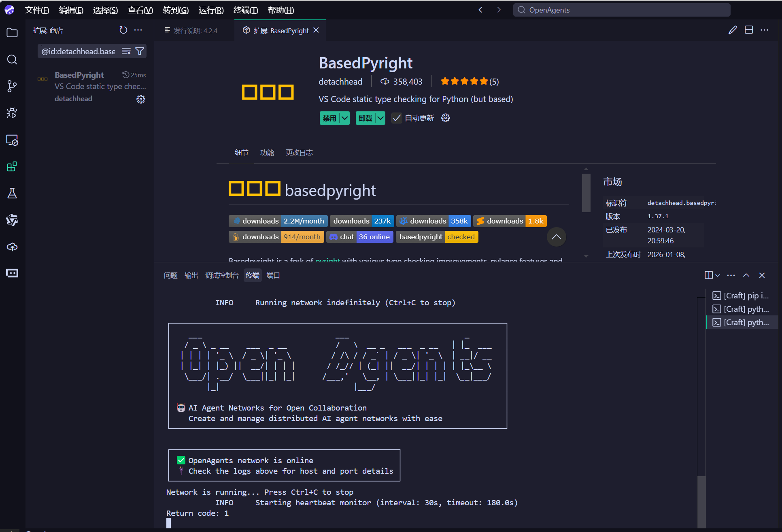782x532 pixels.
Task: Click the OpenAgents command search box
Action: 622,10
